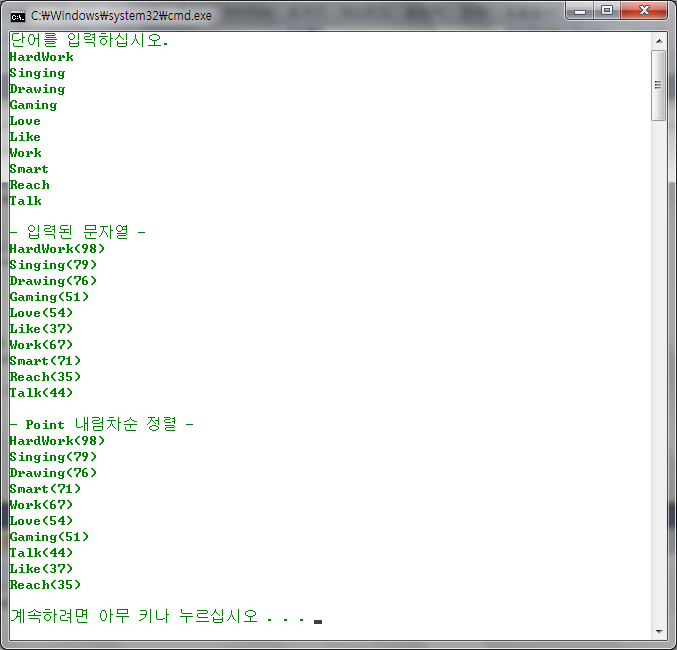677x650 pixels.
Task: Click 'Singing(79)' in the Point 내림차순 sorted list
Action: (54, 457)
